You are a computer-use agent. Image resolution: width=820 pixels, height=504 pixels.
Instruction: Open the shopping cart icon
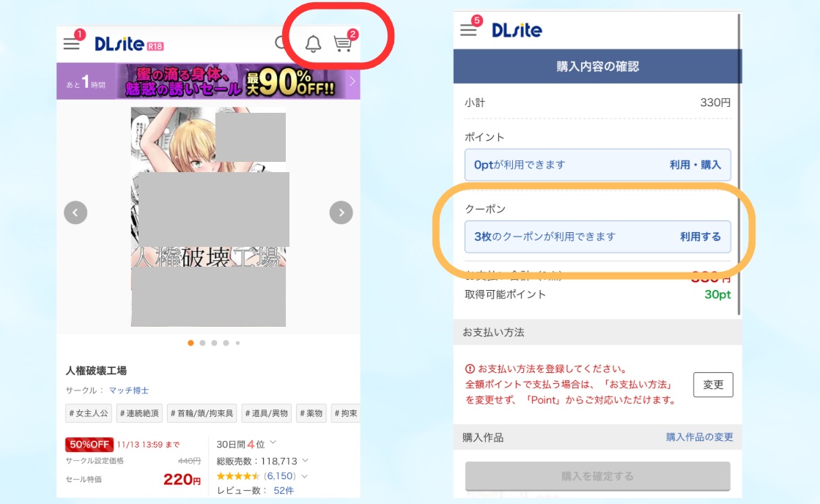[343, 43]
